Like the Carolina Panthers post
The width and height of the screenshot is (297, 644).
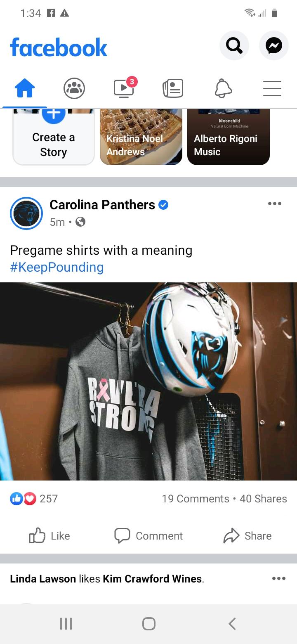tap(49, 536)
